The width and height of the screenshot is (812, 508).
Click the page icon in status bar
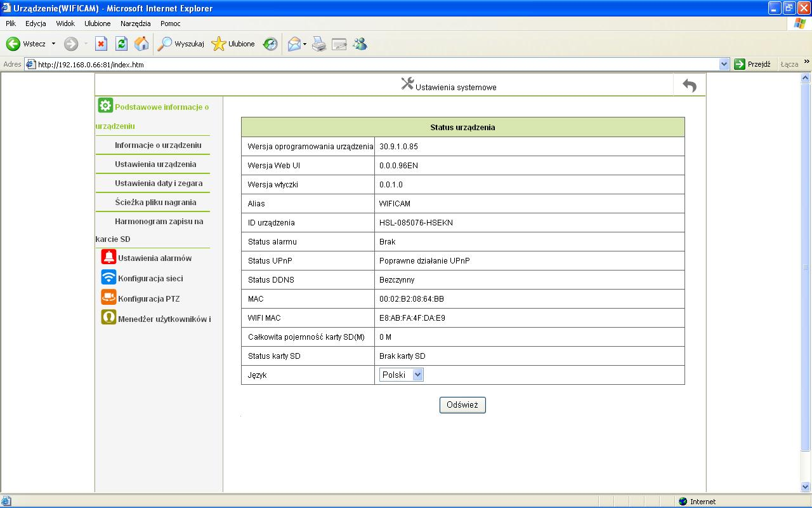click(6, 502)
